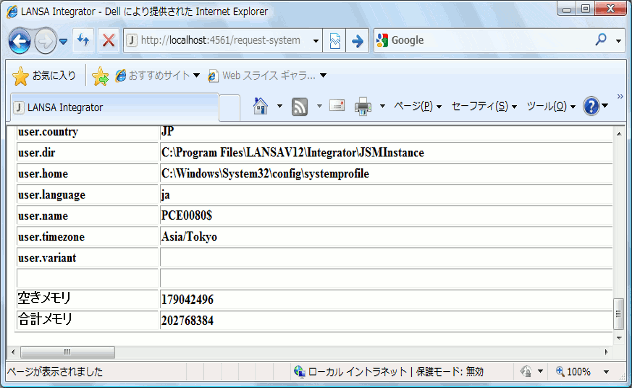Open the search provider dropdown arrow
Viewport: 632px width, 388px height.
(x=618, y=41)
